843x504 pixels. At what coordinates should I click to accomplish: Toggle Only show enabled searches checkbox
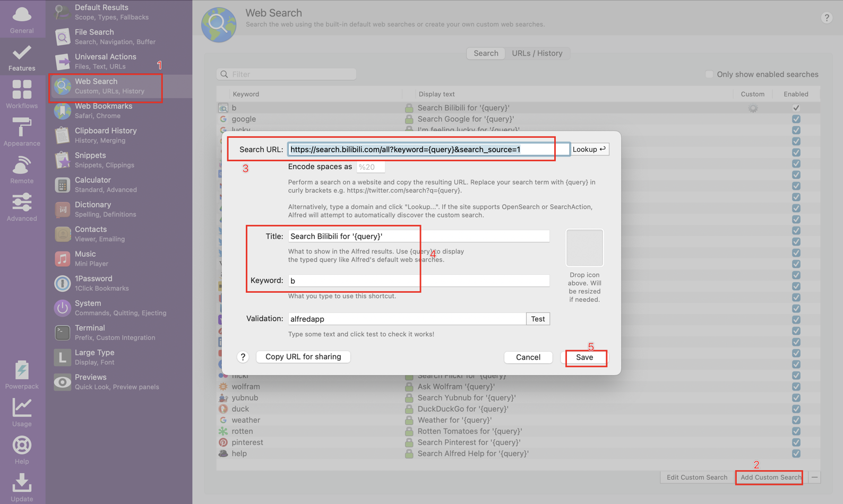709,74
